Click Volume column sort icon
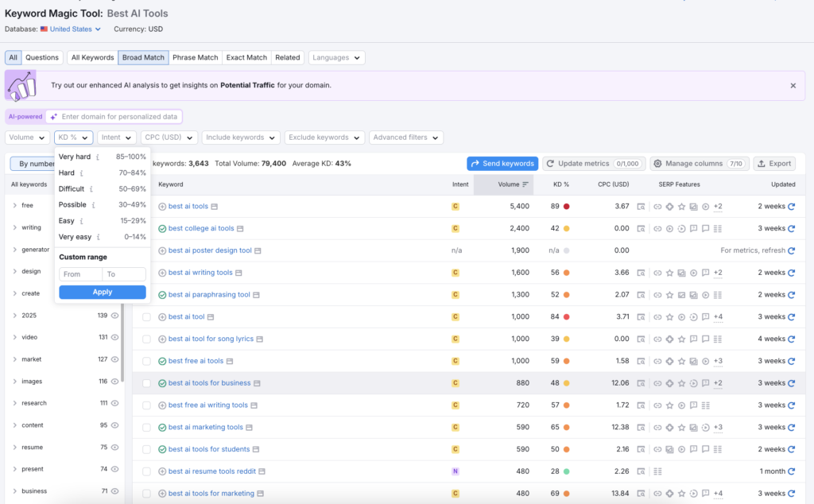This screenshot has height=504, width=814. [x=525, y=184]
